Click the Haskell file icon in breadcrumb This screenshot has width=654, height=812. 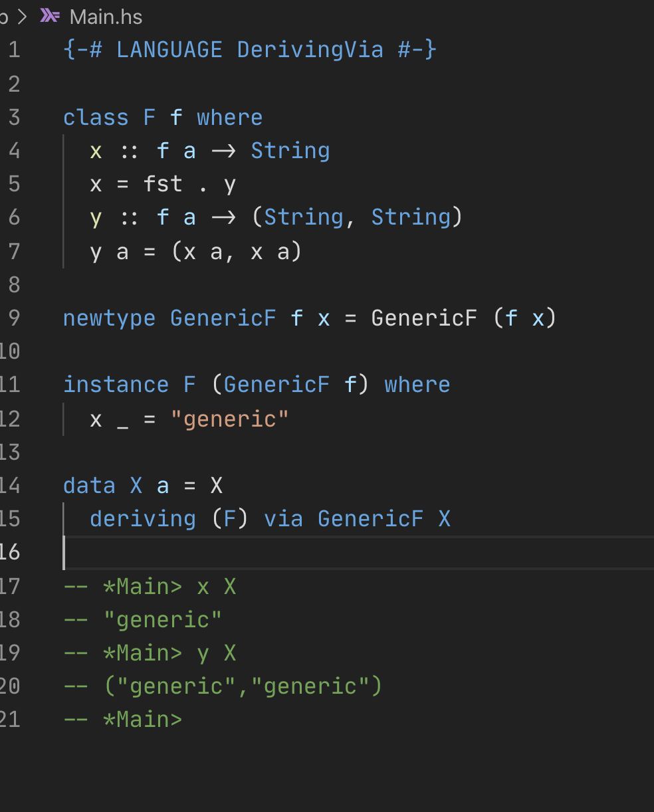tap(50, 16)
